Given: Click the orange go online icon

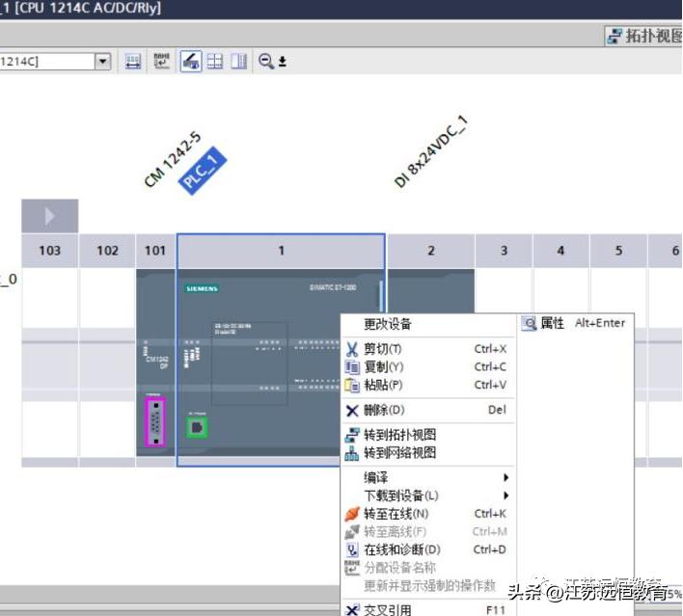Looking at the screenshot, I should point(352,514).
